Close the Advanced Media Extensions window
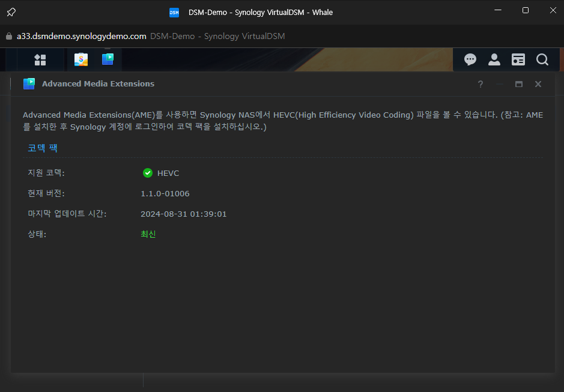564x392 pixels. 538,84
